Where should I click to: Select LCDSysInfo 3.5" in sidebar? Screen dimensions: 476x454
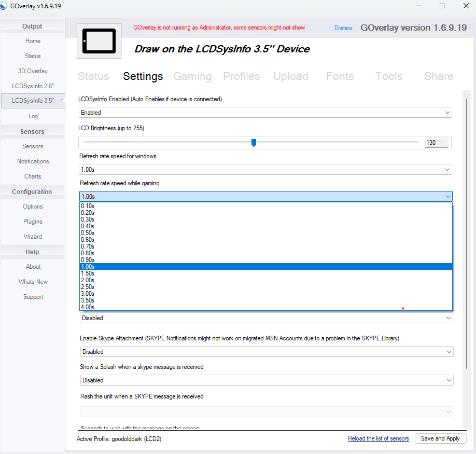33,101
